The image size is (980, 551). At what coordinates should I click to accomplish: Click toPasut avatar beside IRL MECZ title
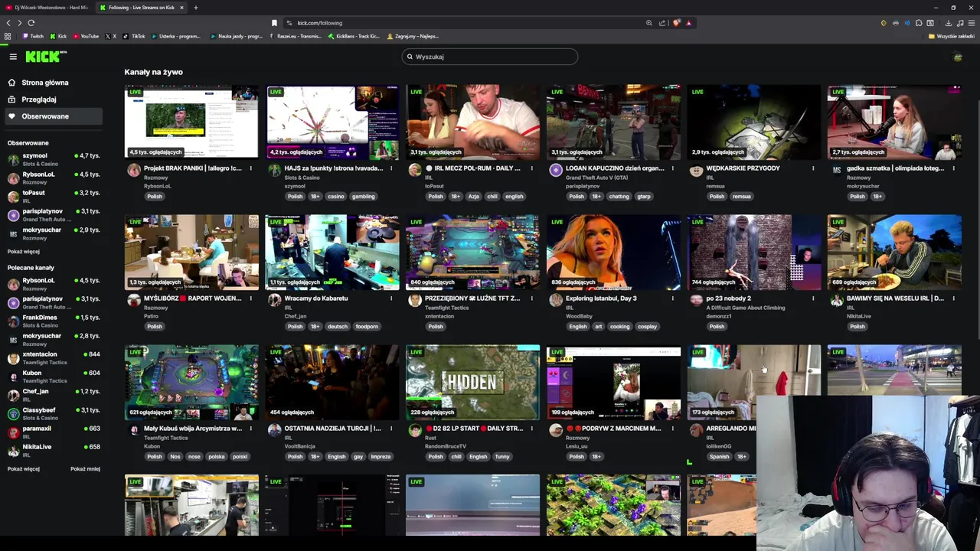(415, 170)
